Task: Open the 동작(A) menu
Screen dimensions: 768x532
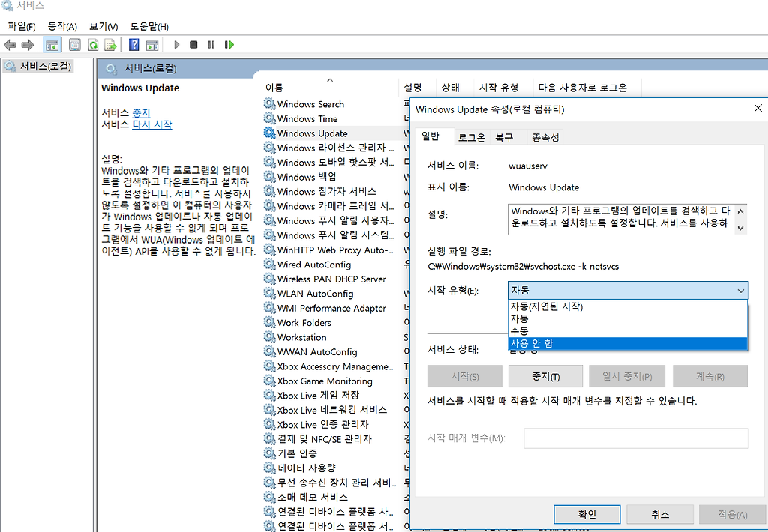Action: pyautogui.click(x=62, y=26)
